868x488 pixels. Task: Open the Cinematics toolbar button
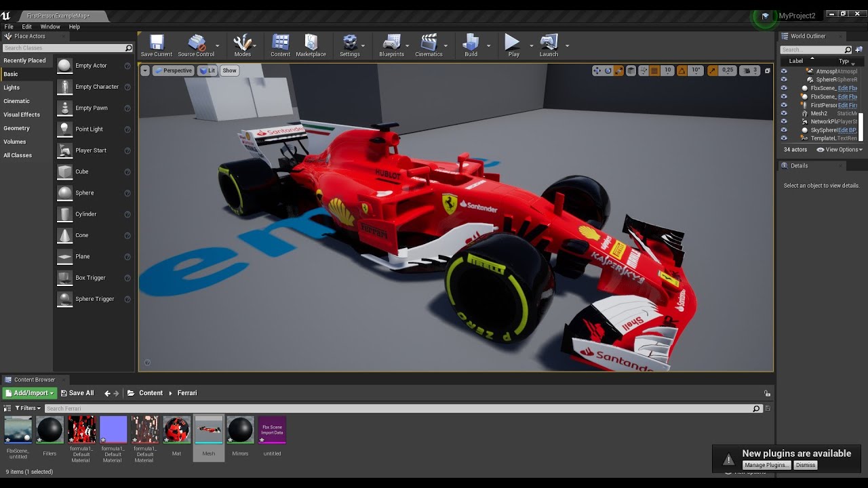[429, 46]
